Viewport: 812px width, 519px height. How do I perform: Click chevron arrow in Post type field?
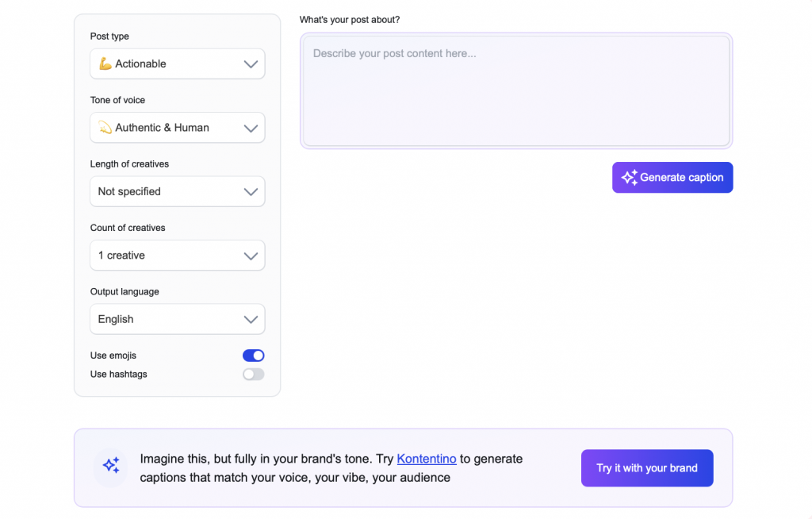coord(251,64)
